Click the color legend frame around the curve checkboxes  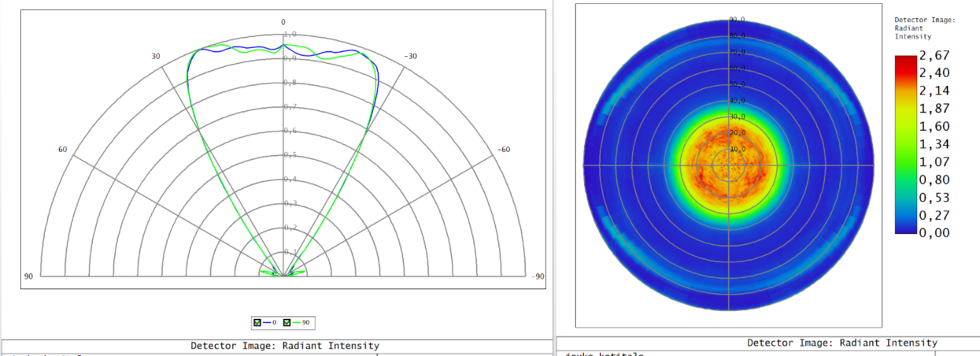pos(283,322)
